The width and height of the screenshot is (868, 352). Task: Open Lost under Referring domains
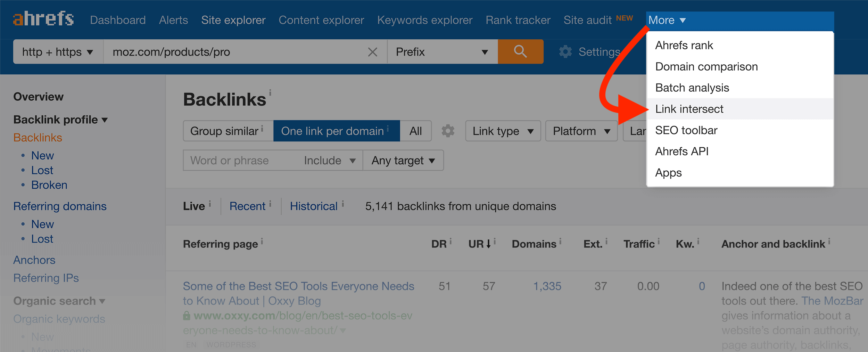pyautogui.click(x=42, y=239)
